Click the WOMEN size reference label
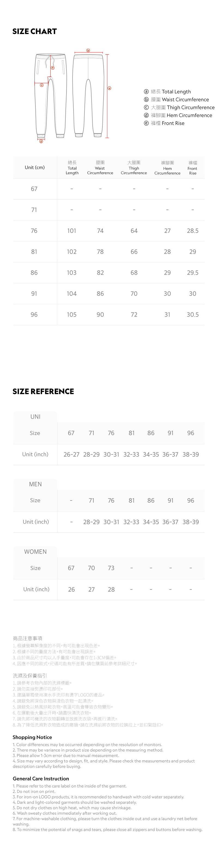The image size is (218, 868). (x=35, y=552)
